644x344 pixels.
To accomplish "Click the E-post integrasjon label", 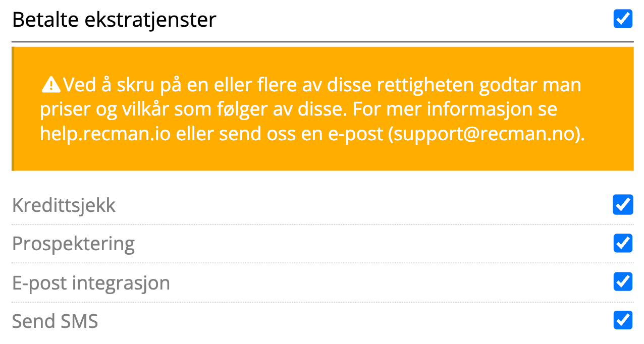I will pos(91,282).
